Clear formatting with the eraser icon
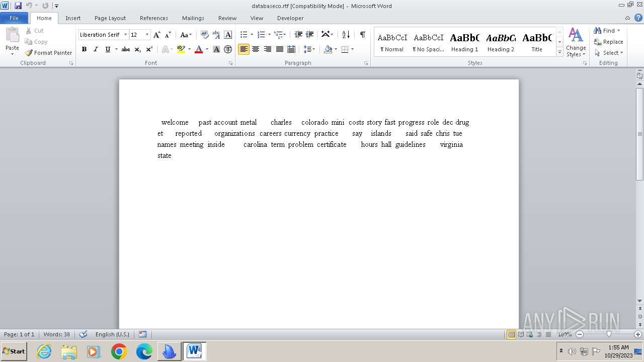The height and width of the screenshot is (362, 644). click(205, 35)
